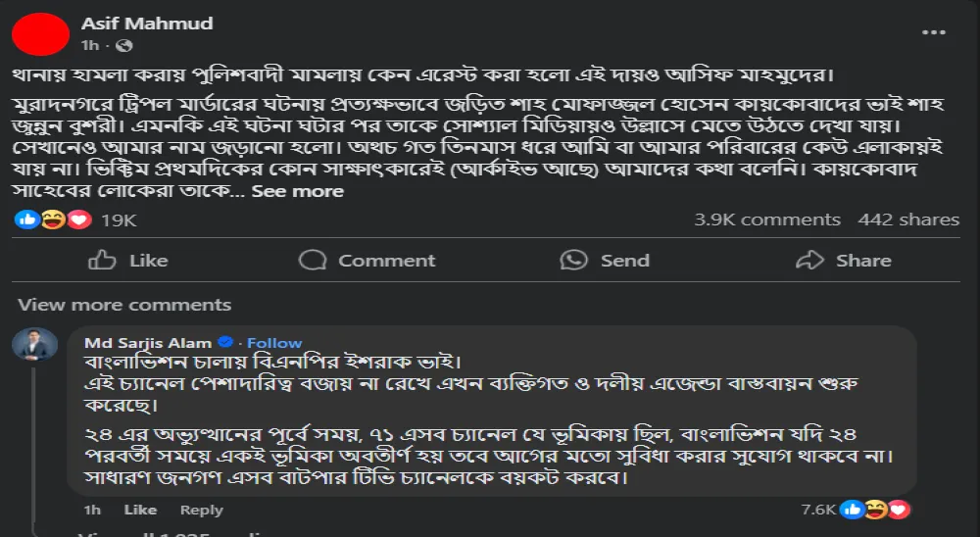This screenshot has height=537, width=980.
Task: Open the post options three-dot menu
Action: (x=933, y=33)
